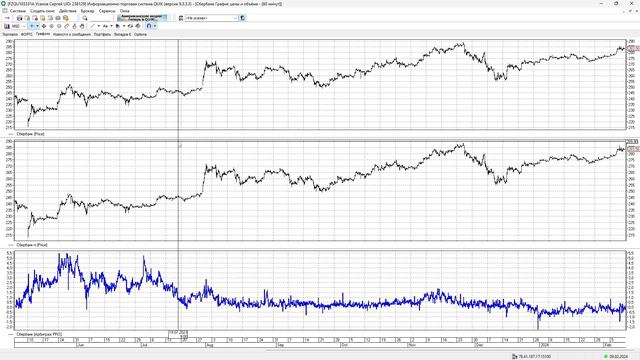This screenshot has height=360, width=640.
Task: Click the lock icon in chart toolbar
Action: (74, 27)
